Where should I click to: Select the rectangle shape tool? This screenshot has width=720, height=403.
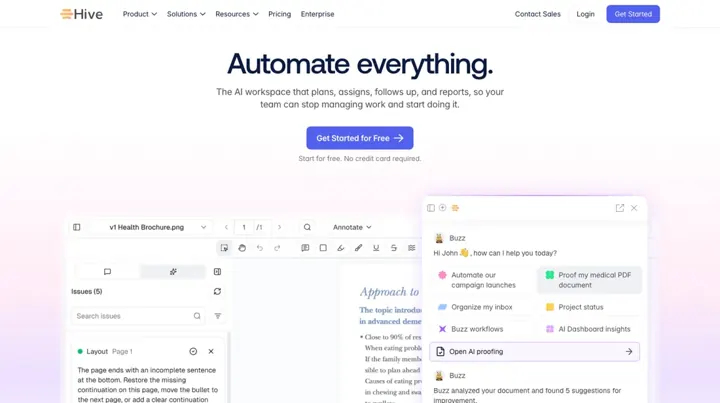coord(323,248)
